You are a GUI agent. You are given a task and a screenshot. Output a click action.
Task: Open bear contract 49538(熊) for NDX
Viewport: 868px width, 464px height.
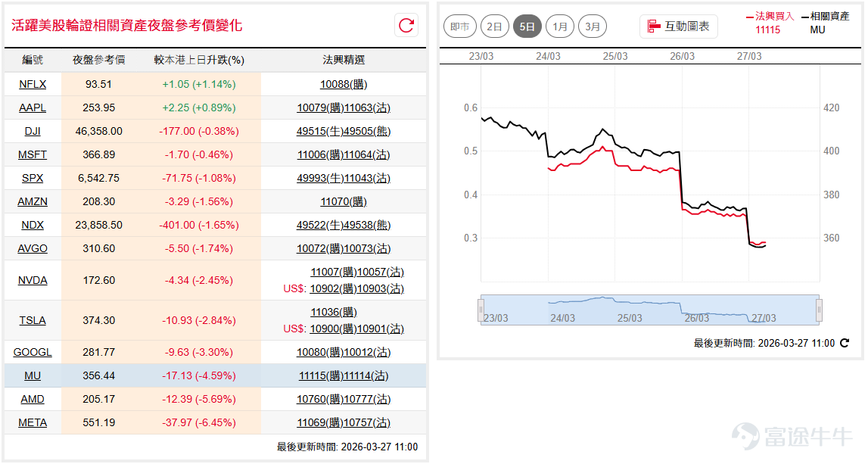pyautogui.click(x=367, y=226)
